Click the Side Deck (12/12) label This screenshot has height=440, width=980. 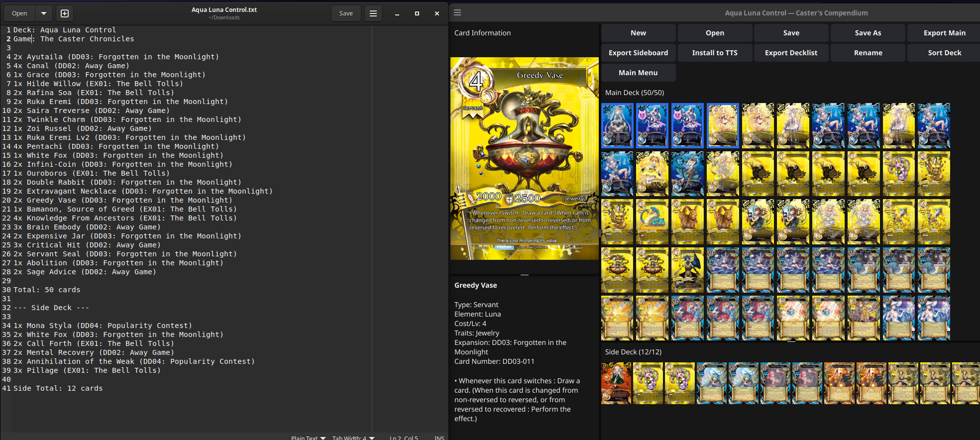click(633, 352)
